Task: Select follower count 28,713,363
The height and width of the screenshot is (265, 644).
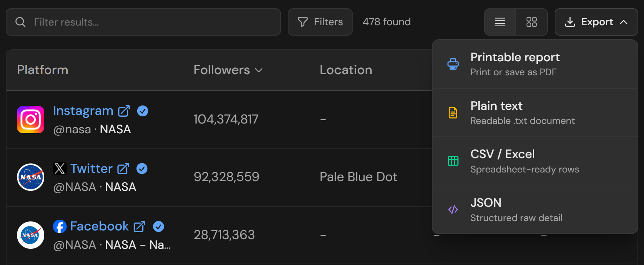Action: click(224, 235)
